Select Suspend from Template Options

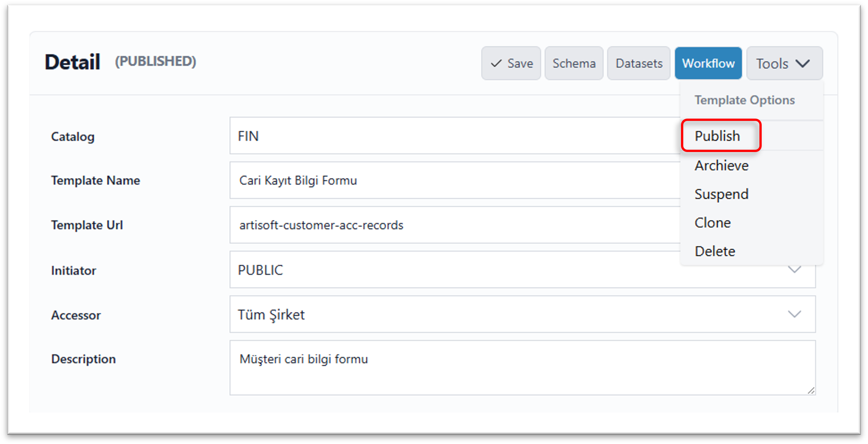coord(721,194)
